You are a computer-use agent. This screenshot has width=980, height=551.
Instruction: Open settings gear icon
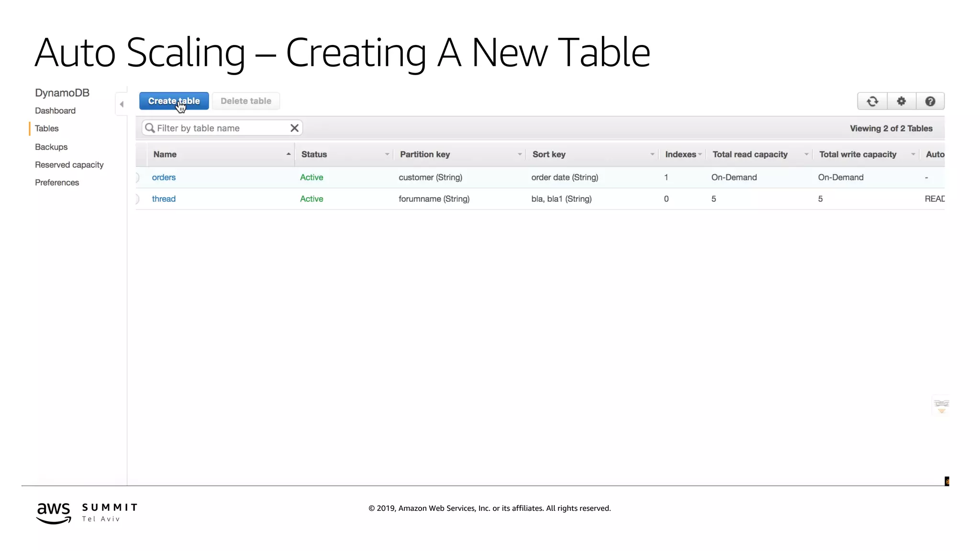(902, 101)
